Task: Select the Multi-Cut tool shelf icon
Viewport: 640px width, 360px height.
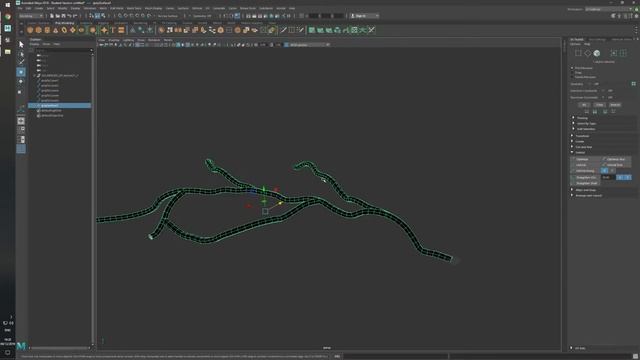Action: point(283,30)
